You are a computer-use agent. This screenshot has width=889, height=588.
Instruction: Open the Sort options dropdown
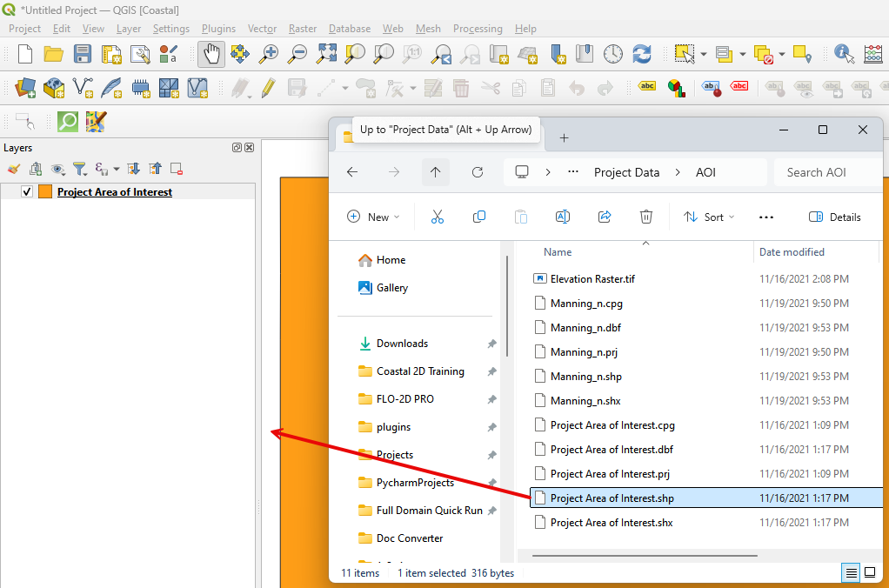tap(709, 217)
